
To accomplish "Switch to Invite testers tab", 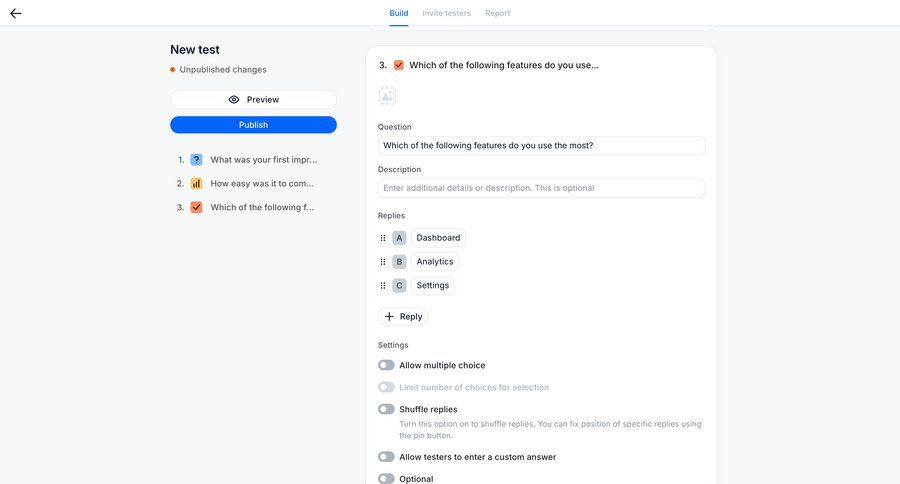I will 446,13.
